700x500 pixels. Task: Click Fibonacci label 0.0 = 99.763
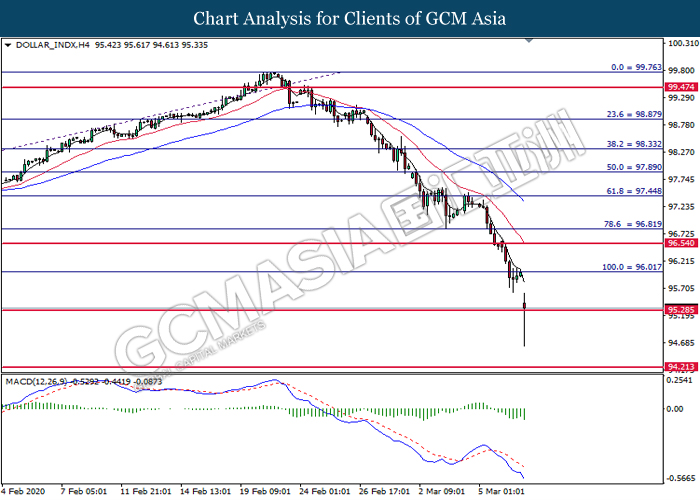tap(636, 67)
